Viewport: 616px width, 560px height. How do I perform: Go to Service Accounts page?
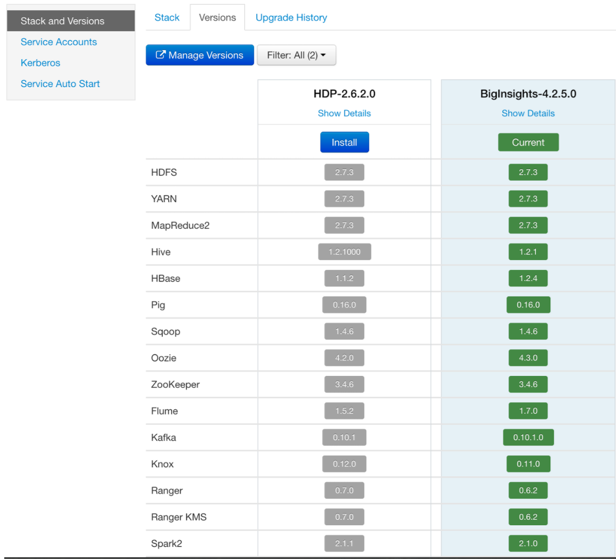[59, 42]
